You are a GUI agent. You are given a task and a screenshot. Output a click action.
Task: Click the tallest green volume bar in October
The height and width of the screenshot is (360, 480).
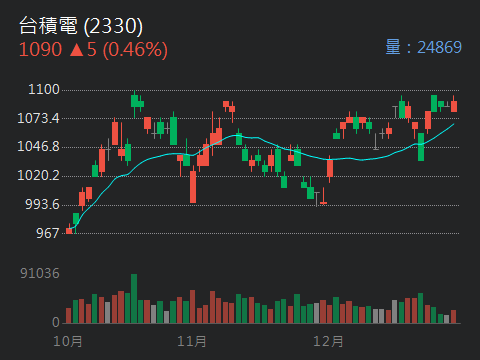click(134, 298)
